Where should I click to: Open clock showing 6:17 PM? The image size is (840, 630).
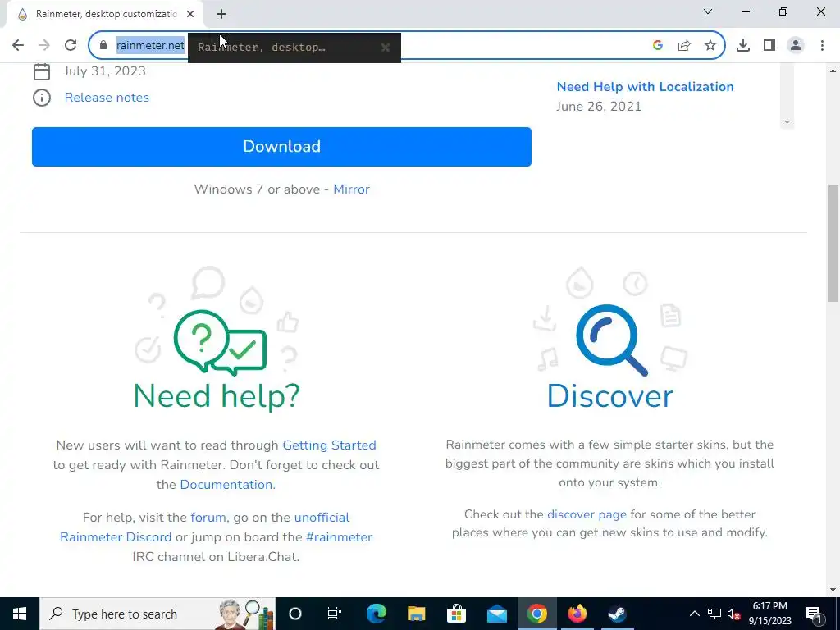coord(769,614)
